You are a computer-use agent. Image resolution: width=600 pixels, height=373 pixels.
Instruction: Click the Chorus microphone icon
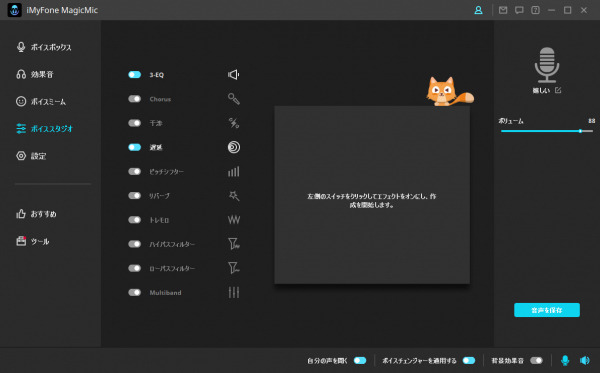click(x=233, y=99)
